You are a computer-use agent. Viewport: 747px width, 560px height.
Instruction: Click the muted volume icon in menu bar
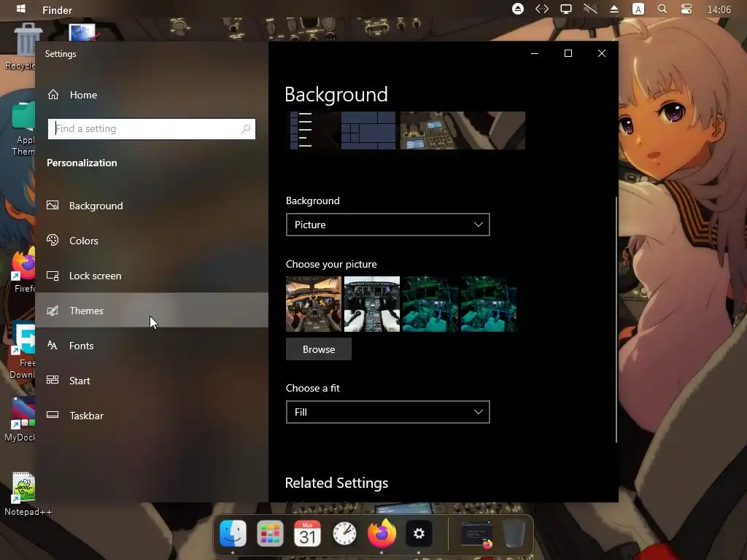pyautogui.click(x=590, y=9)
